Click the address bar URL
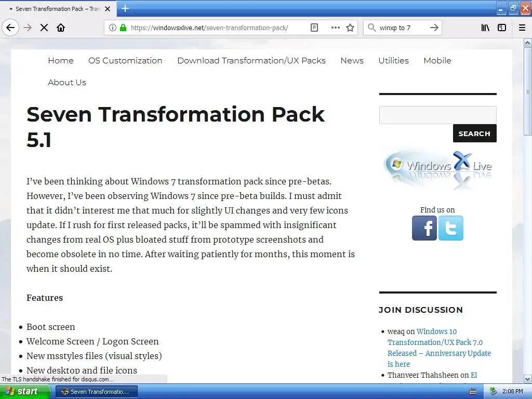 click(209, 28)
